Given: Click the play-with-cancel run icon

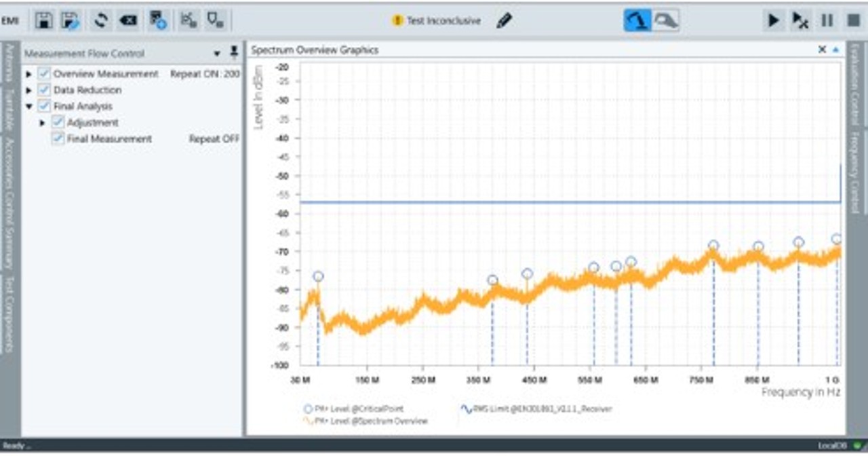Looking at the screenshot, I should [x=800, y=20].
